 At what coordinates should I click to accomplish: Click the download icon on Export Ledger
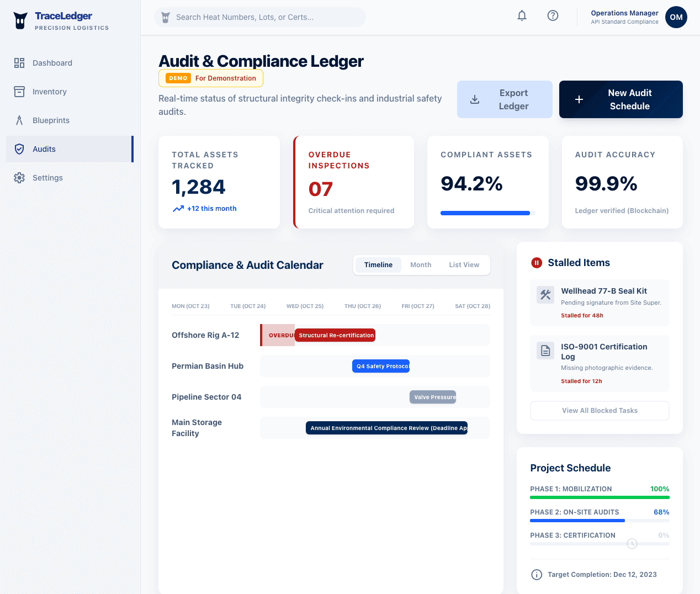[x=475, y=99]
